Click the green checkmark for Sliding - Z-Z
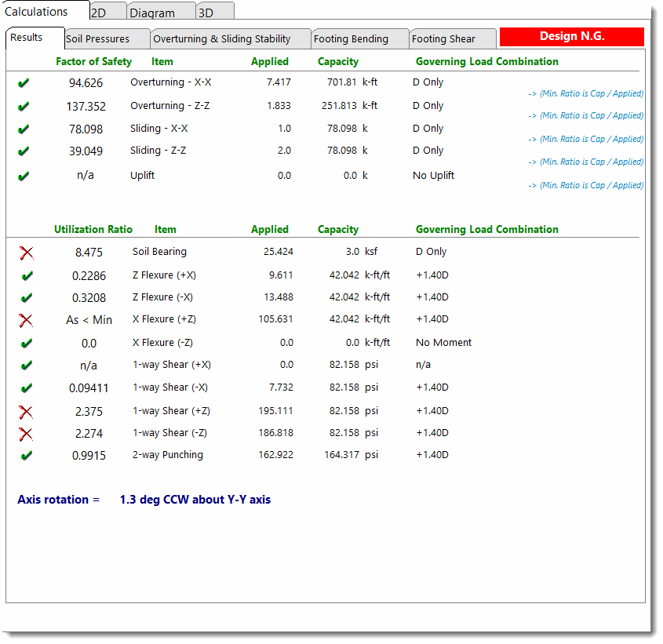The height and width of the screenshot is (644, 663). [24, 151]
